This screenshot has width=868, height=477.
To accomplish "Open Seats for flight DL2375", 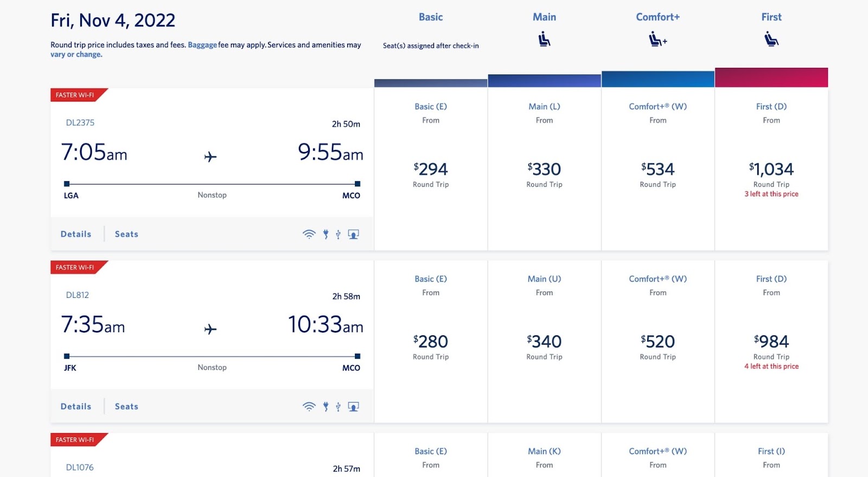I will [x=126, y=234].
